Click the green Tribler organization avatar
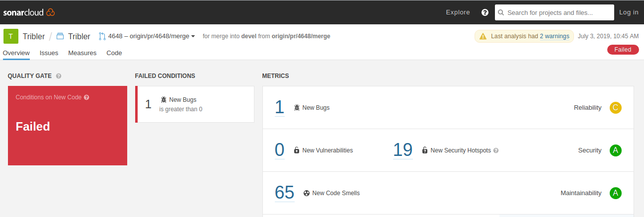This screenshot has height=217, width=644. pyautogui.click(x=11, y=36)
